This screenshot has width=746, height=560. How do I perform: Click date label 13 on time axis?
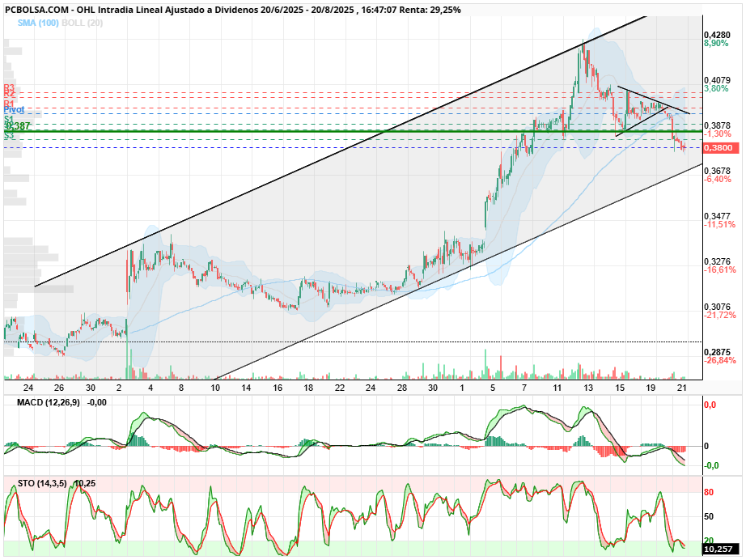point(588,388)
